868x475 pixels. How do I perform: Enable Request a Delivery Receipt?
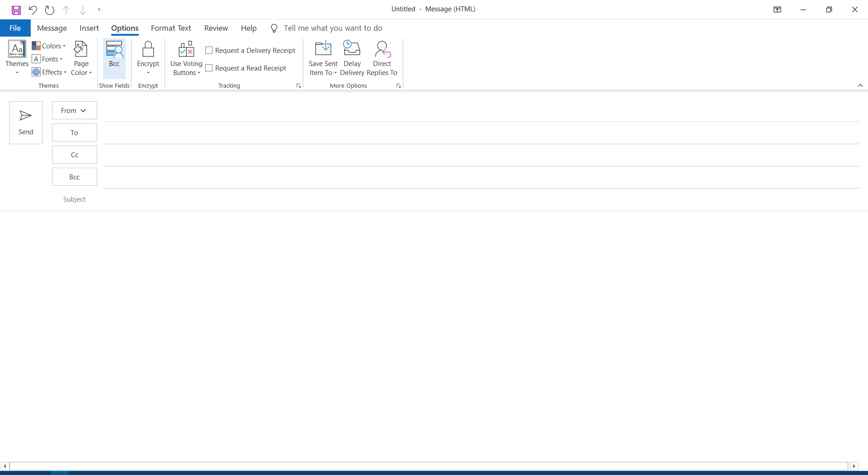(250, 50)
